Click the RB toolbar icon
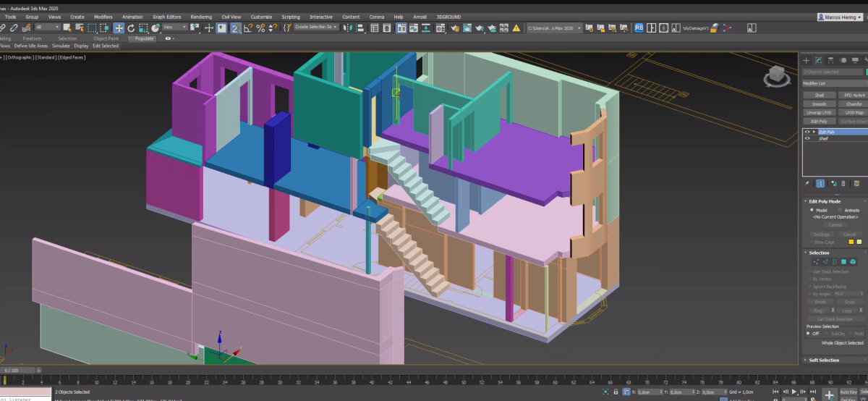Screen dimensions: 868x401 pos(639,28)
